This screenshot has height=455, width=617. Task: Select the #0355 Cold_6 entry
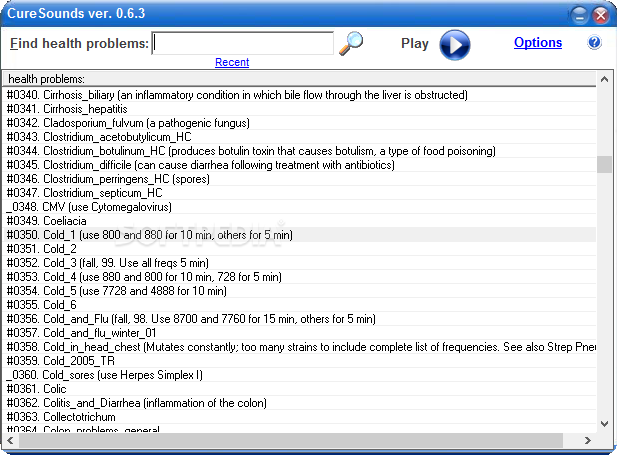coord(300,305)
